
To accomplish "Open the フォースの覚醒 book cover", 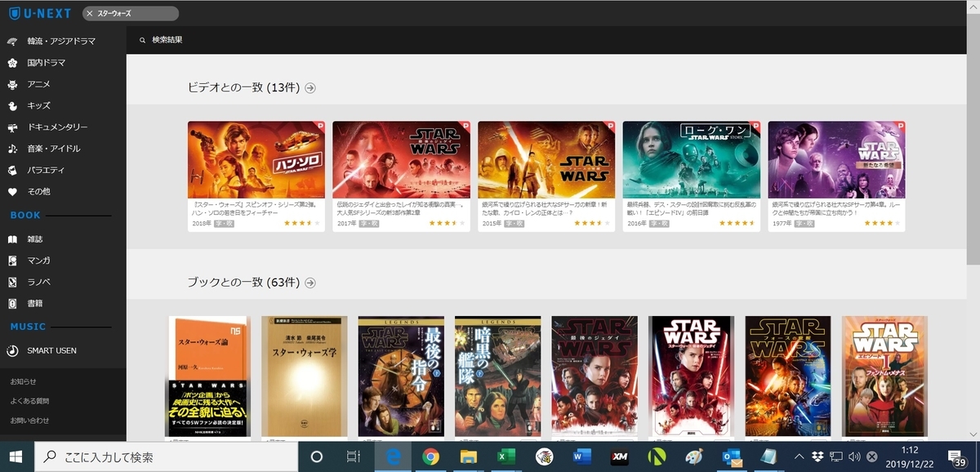I will click(788, 376).
